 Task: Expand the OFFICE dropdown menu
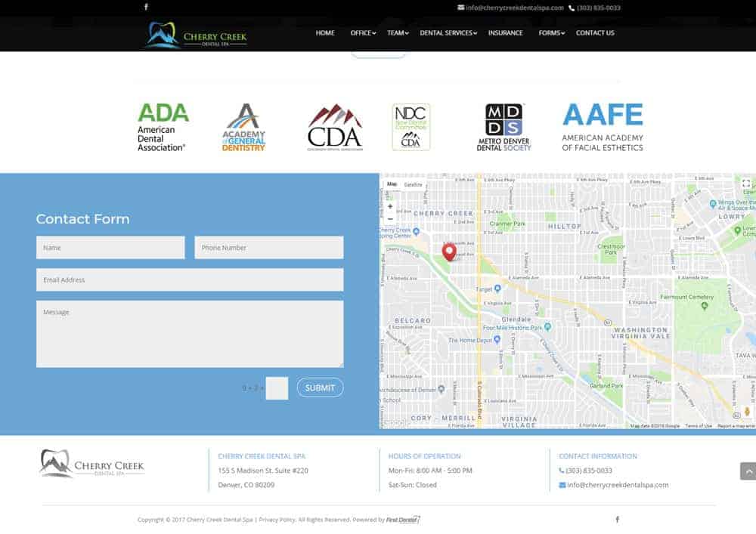(x=363, y=32)
